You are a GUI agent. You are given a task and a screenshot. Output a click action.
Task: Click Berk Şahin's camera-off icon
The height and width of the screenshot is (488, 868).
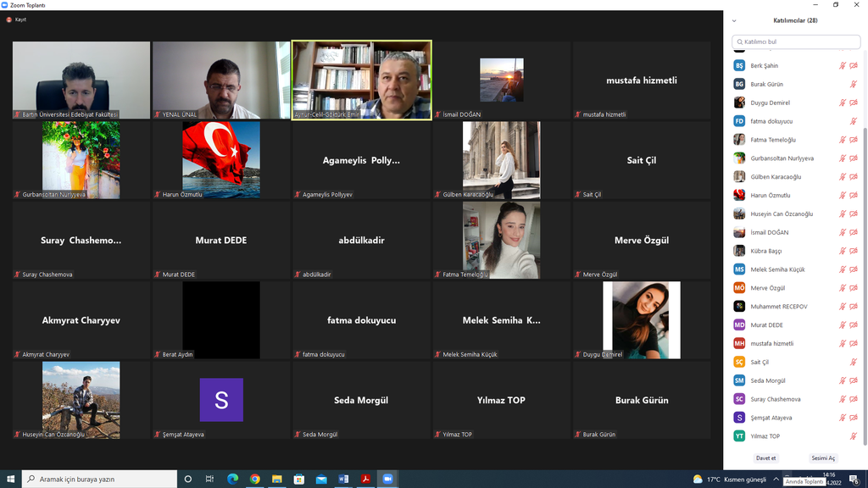854,66
